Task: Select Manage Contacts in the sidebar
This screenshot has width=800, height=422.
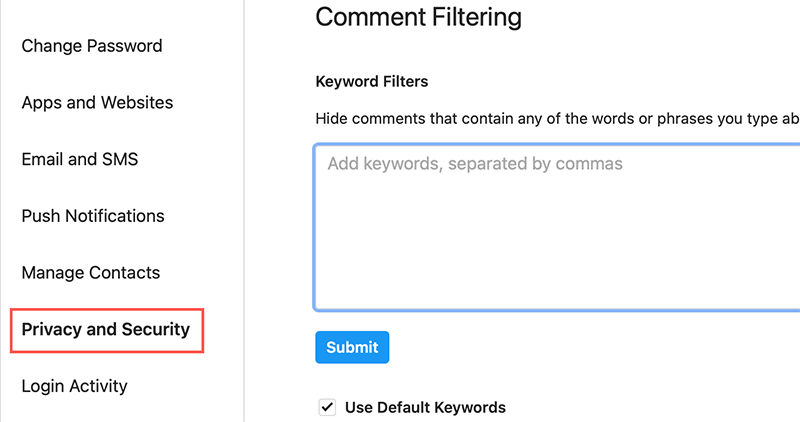Action: (x=91, y=272)
